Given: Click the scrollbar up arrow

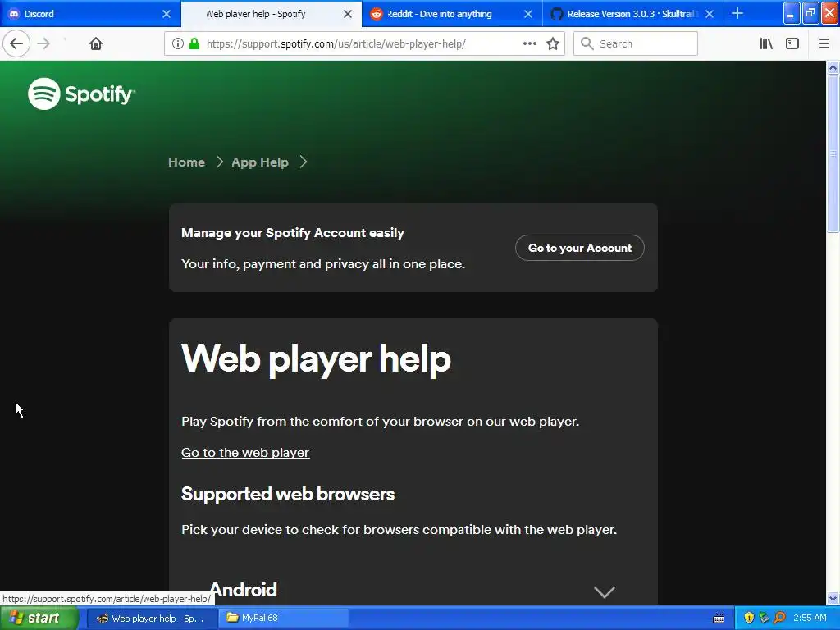Looking at the screenshot, I should click(x=833, y=67).
